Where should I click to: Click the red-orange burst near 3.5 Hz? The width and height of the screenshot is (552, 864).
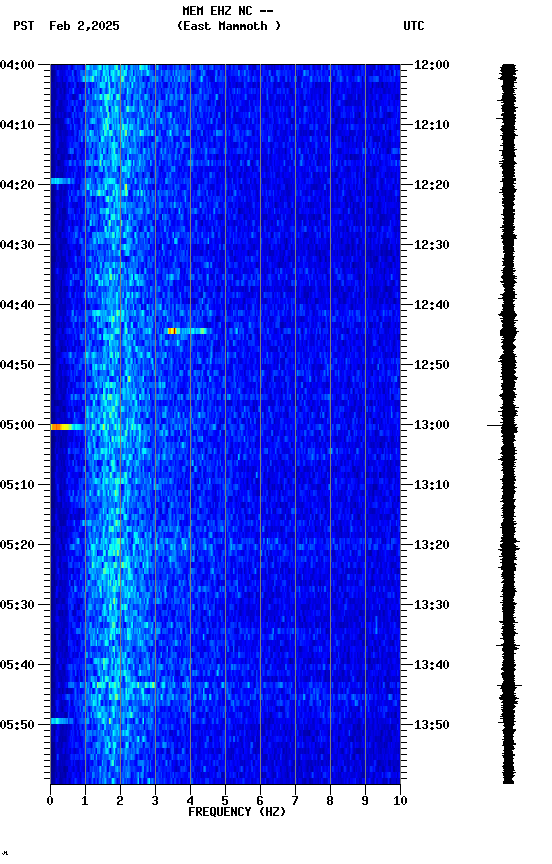172,331
